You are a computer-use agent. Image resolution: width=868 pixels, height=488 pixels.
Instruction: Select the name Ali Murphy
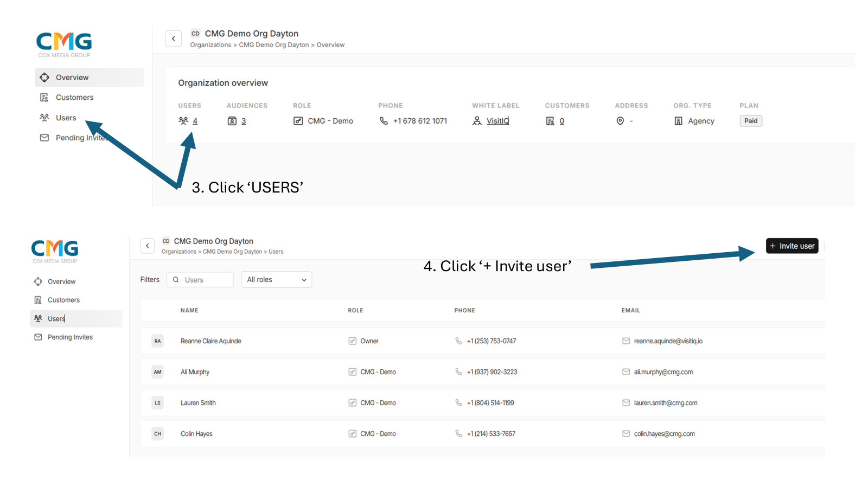click(x=195, y=372)
